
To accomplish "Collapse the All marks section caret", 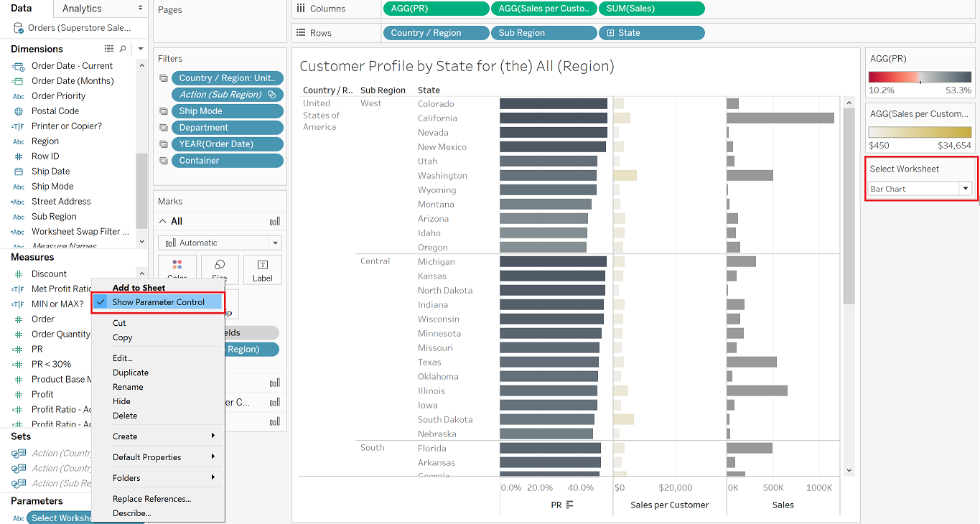I will (x=162, y=221).
